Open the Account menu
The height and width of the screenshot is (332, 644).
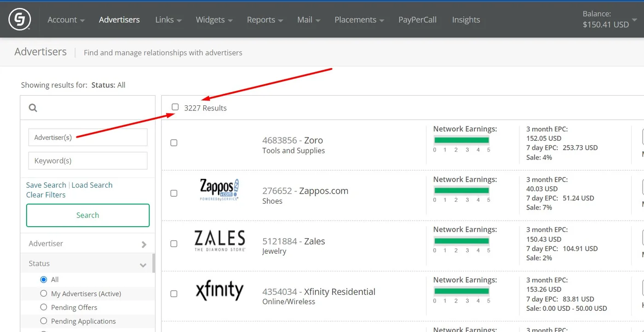tap(66, 20)
